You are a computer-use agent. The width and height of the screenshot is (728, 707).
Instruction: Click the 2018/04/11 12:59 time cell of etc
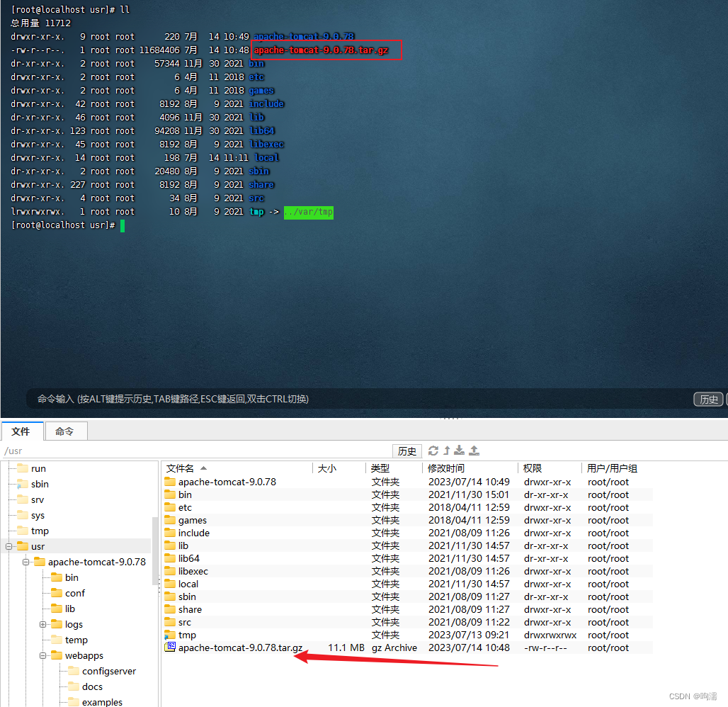tap(469, 507)
